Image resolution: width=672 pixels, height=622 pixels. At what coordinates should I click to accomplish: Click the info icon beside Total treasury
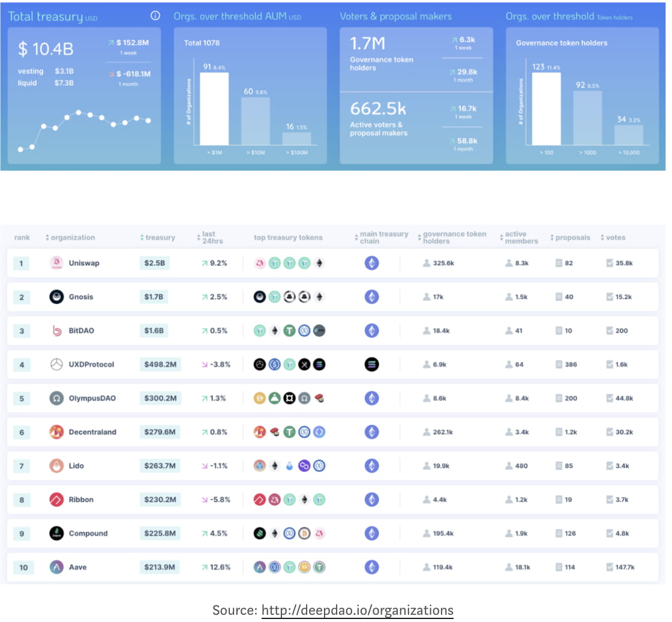pos(157,16)
